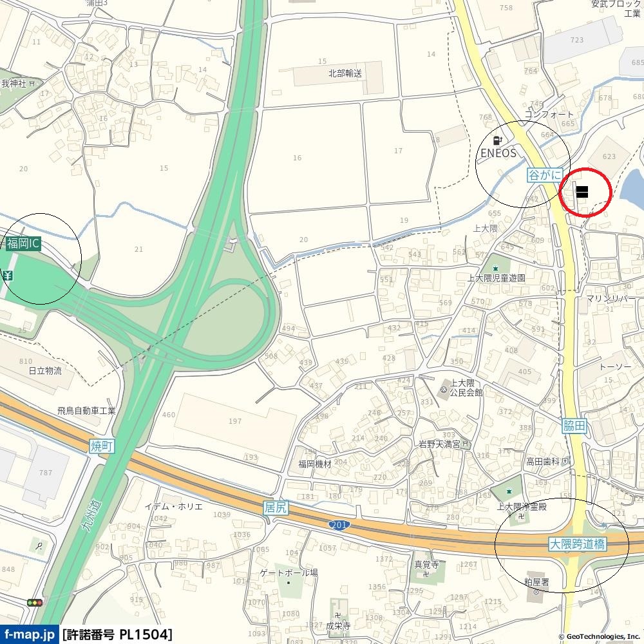This screenshot has width=644, height=644.
Task: Click the 高田歯科 dental clinic label
Action: click(542, 462)
